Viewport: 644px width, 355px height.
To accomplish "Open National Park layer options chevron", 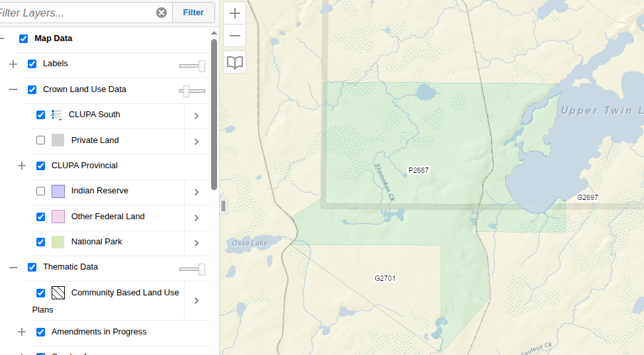I will [x=197, y=243].
